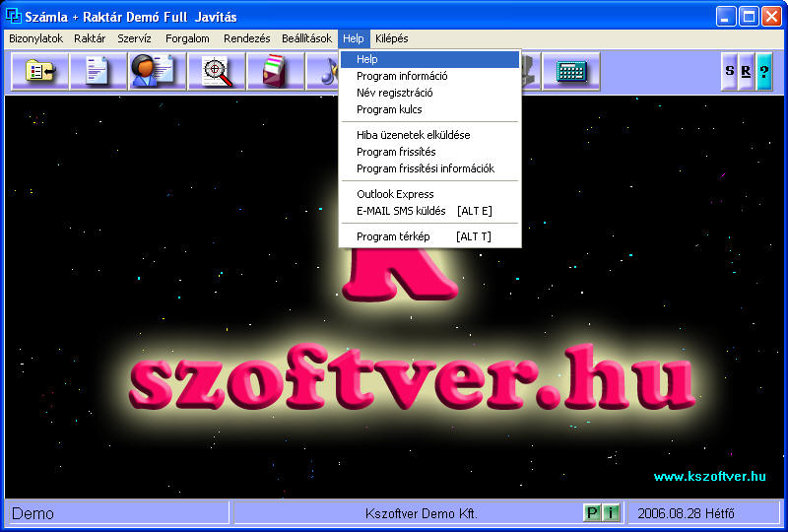Click the list-with-arrow toolbar icon

[39, 71]
